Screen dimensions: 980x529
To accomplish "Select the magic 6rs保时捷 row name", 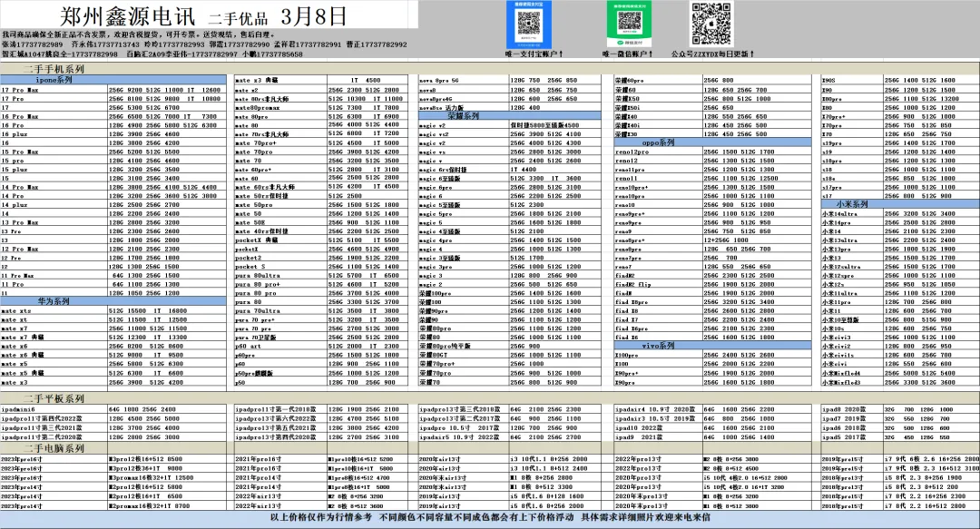I will point(443,170).
